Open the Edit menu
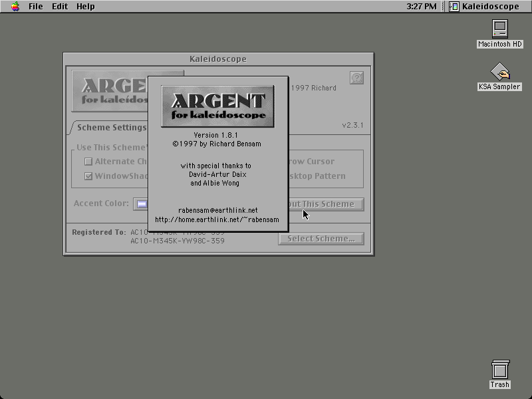Screen dimensions: 532x399 click(x=60, y=7)
